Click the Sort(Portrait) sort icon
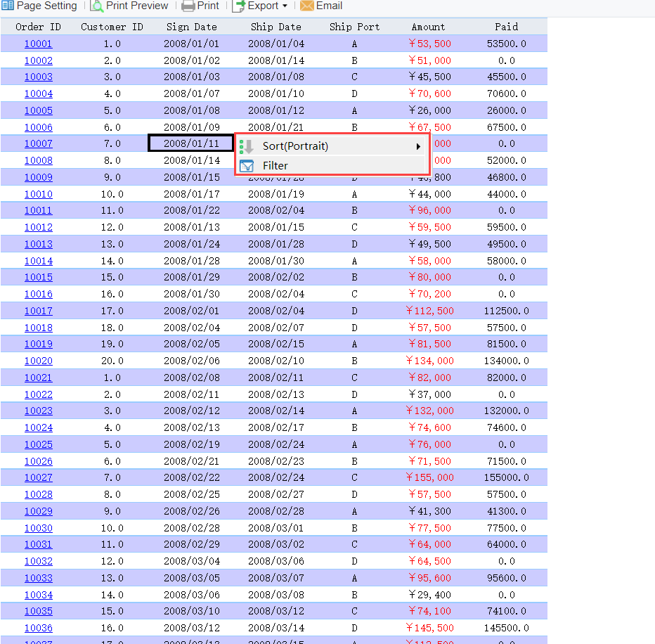The height and width of the screenshot is (644, 655). click(x=247, y=147)
